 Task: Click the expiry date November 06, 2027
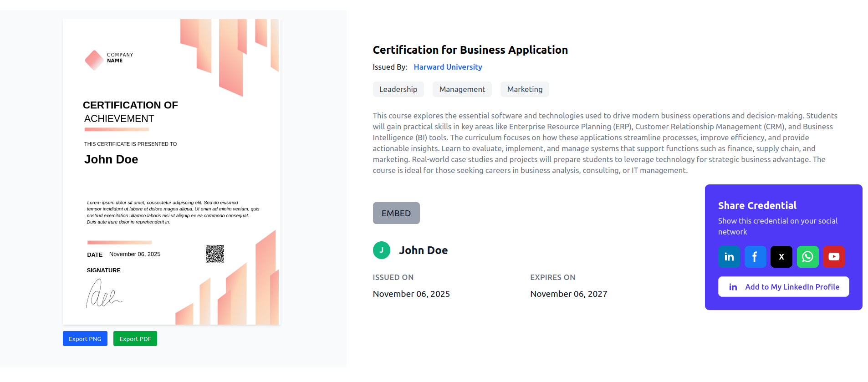pos(569,294)
